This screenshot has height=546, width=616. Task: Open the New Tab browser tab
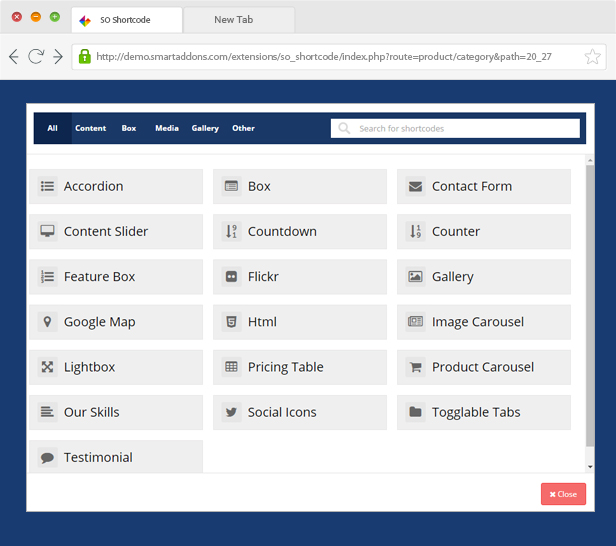tap(239, 20)
